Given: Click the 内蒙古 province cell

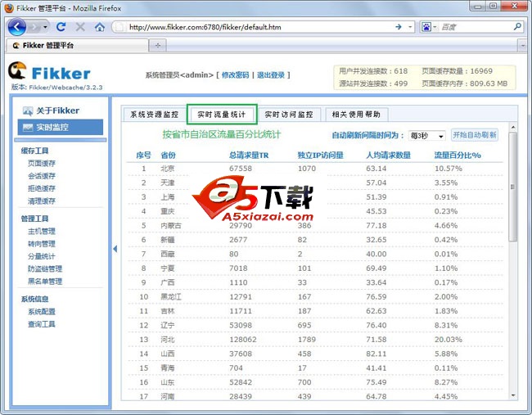Looking at the screenshot, I should 171,226.
